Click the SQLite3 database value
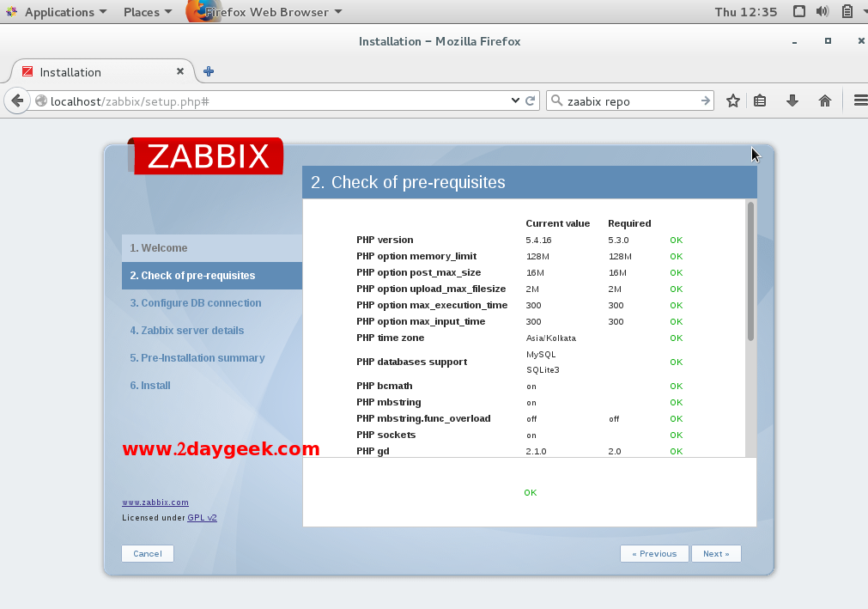This screenshot has height=609, width=868. (543, 370)
